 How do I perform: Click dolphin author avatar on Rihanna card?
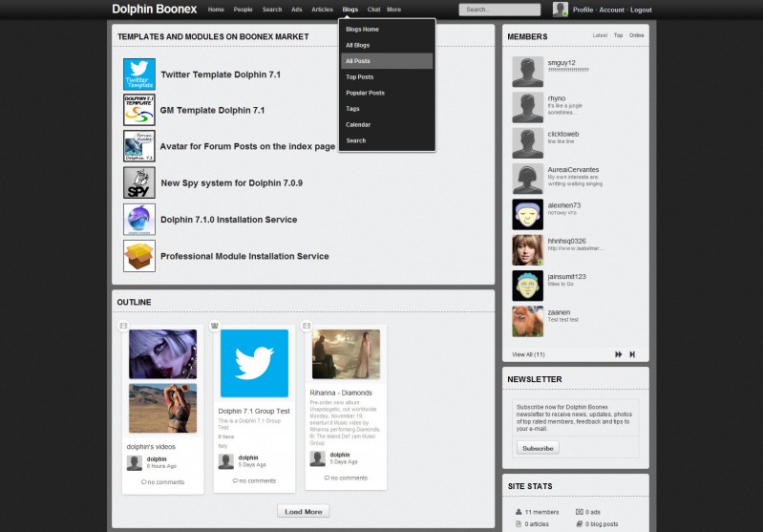coord(317,458)
